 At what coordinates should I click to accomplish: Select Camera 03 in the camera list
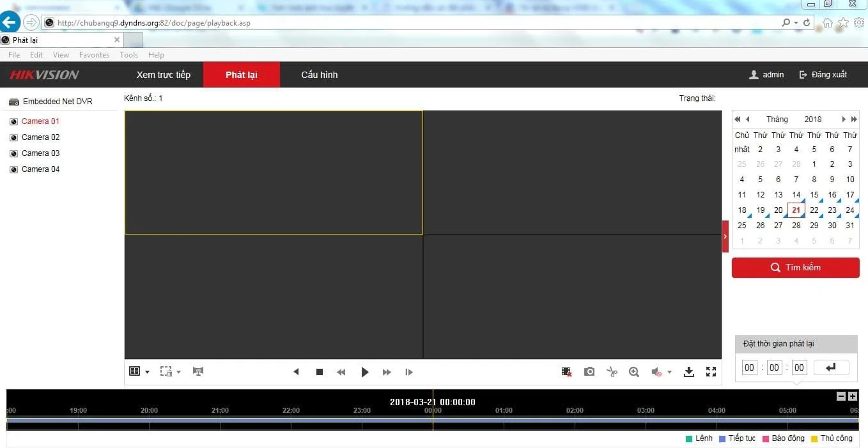click(40, 153)
